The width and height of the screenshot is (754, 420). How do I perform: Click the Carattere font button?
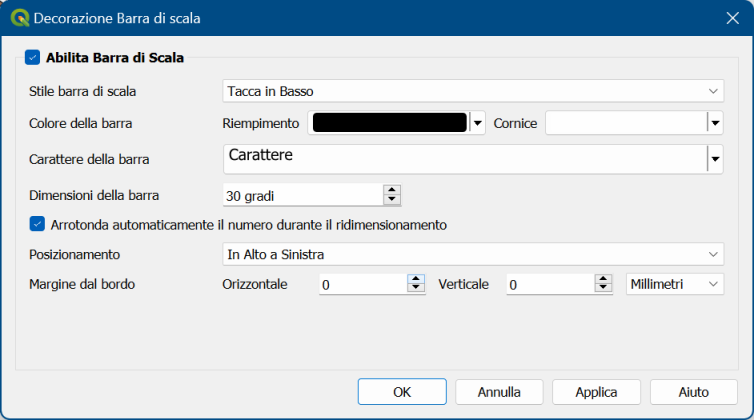[x=465, y=159]
